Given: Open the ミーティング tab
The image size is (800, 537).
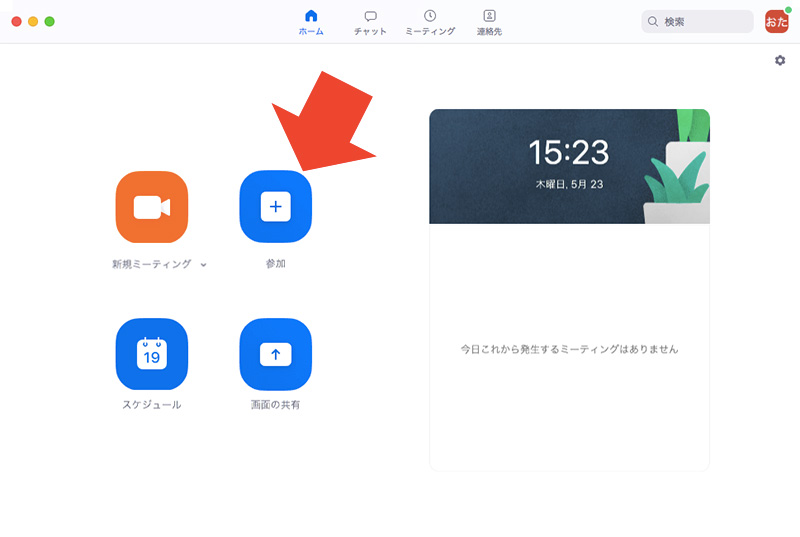Looking at the screenshot, I should coord(430,22).
